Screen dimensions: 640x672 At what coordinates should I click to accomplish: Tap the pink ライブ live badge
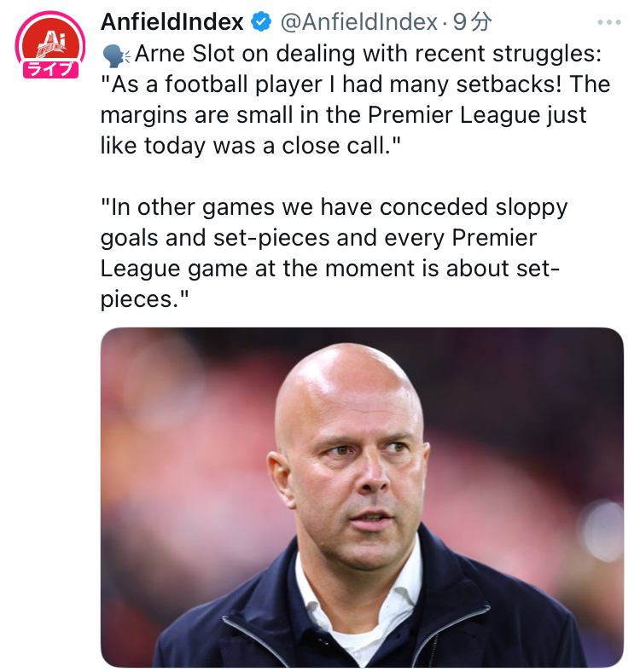(49, 69)
